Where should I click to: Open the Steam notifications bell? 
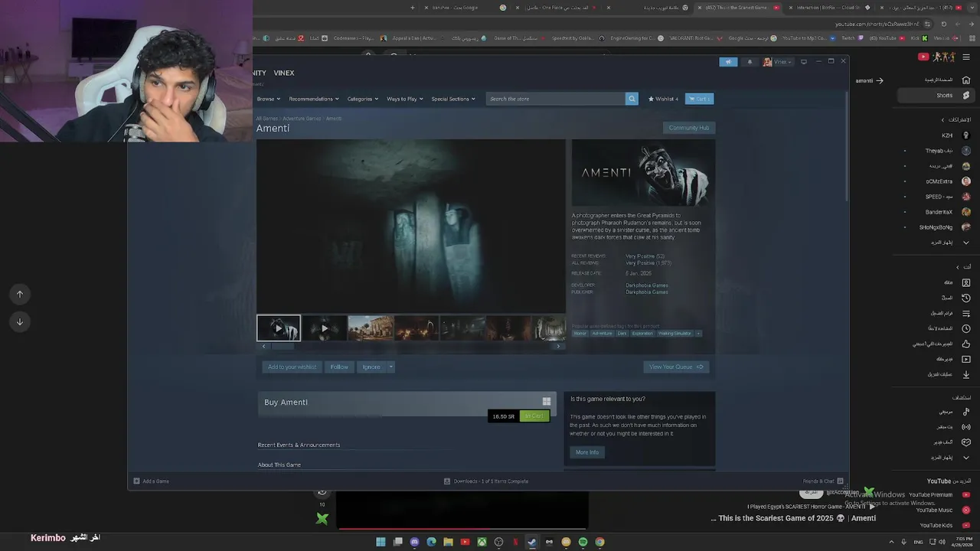point(750,62)
